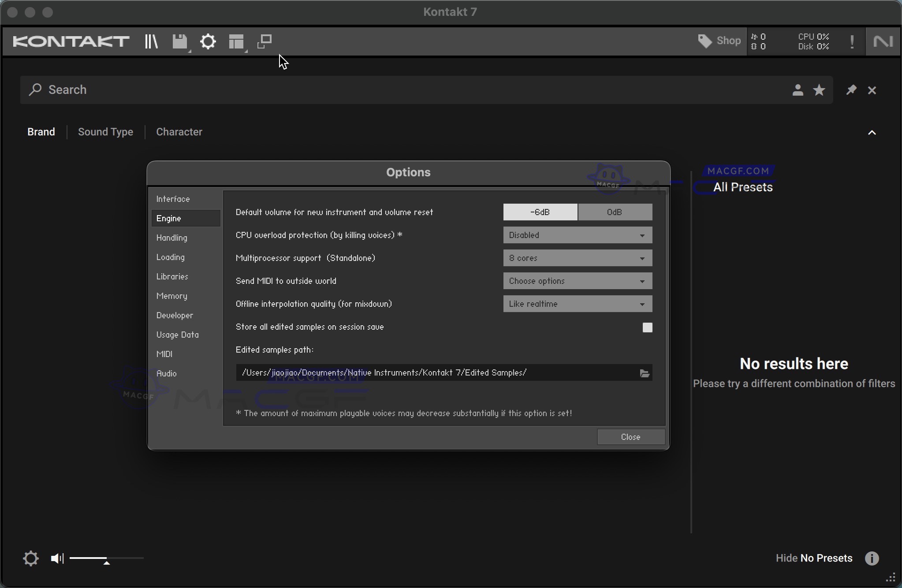Screen dimensions: 902x588
Task: Click the user content person icon
Action: click(x=798, y=90)
